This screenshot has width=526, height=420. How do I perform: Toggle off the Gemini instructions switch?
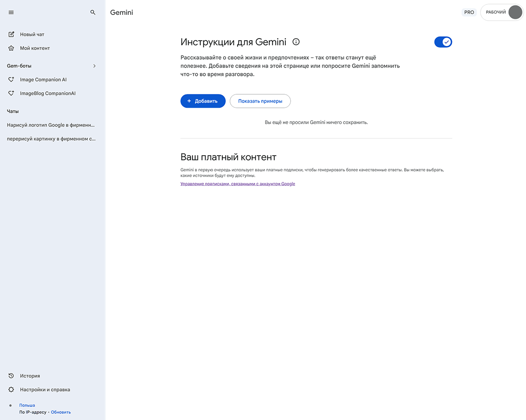[x=443, y=42]
